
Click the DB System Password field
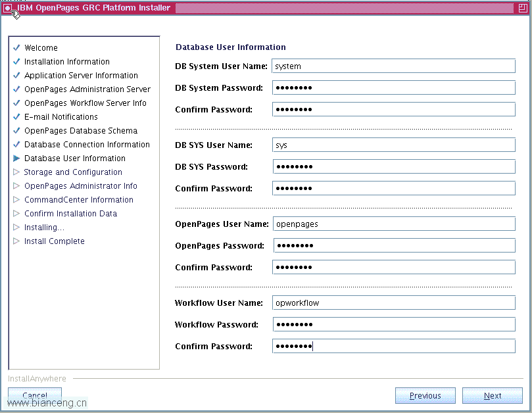(393, 88)
